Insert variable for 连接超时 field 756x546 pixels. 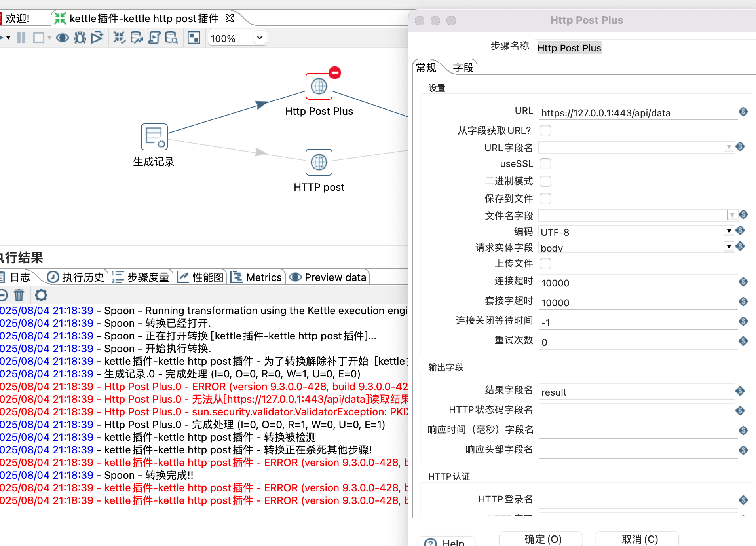click(x=743, y=282)
